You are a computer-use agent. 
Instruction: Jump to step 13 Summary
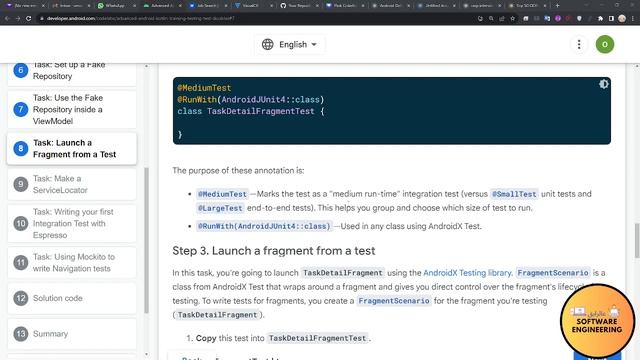tap(72, 333)
